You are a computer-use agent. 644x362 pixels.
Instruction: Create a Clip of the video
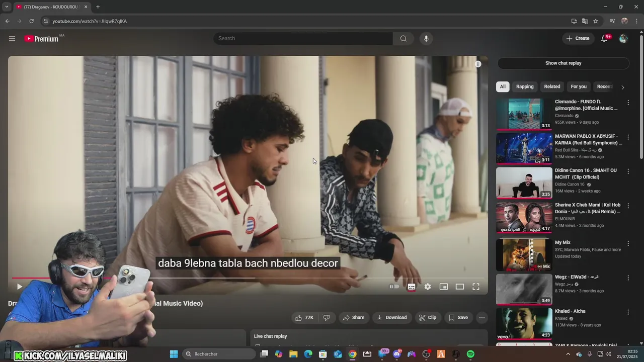[x=428, y=318]
